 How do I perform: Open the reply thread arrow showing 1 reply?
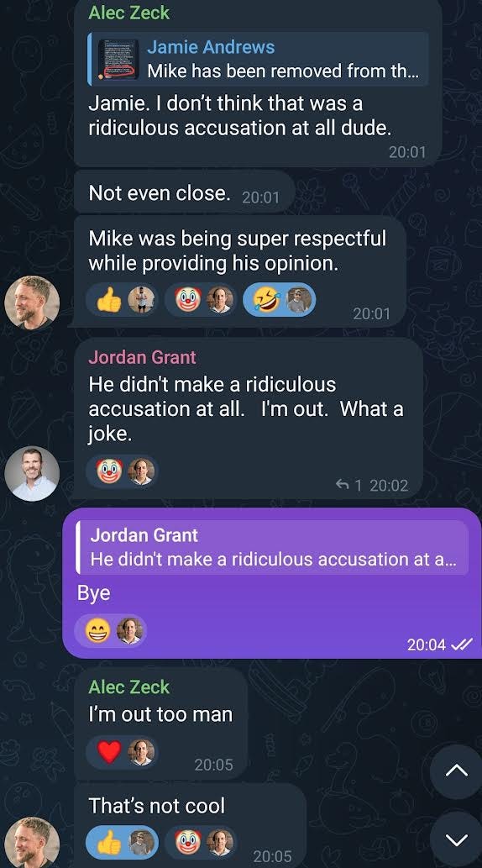click(x=348, y=486)
